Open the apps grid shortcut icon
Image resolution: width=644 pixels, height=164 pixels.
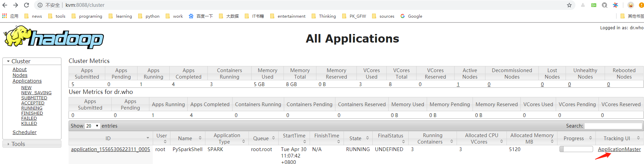click(4, 16)
